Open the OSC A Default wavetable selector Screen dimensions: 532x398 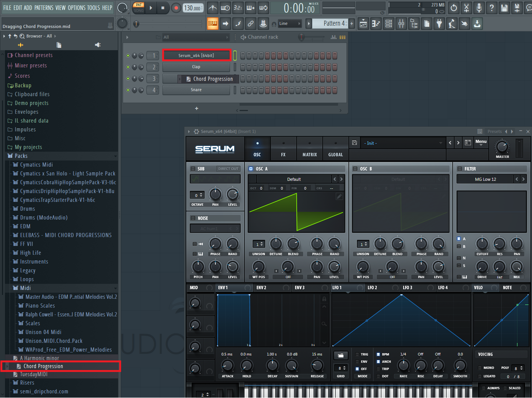click(x=294, y=179)
